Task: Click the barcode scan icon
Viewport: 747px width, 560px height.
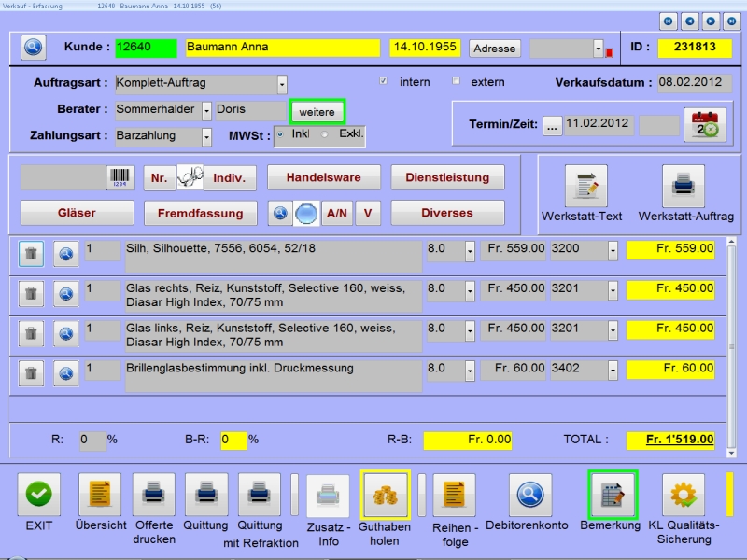Action: pos(120,177)
